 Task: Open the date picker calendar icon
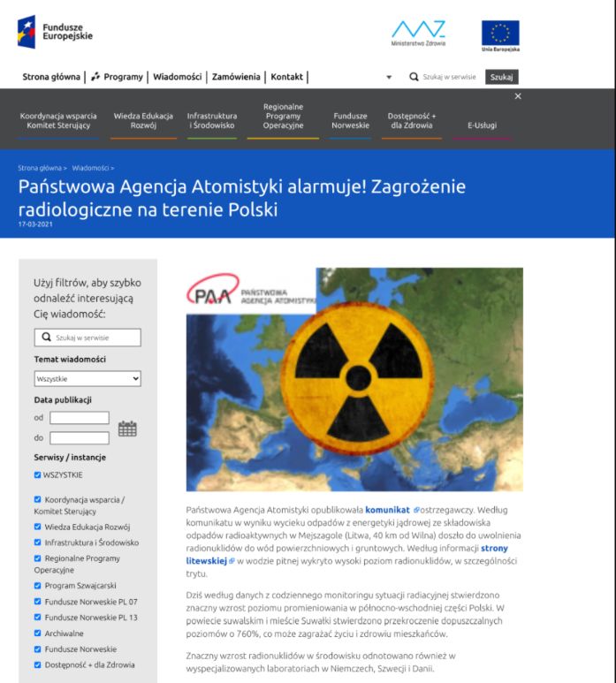tap(127, 429)
